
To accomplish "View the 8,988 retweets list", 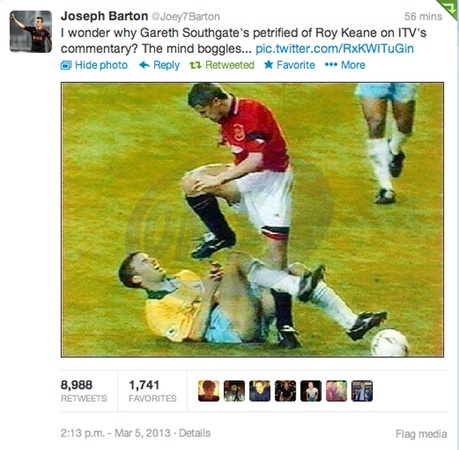I will (84, 391).
